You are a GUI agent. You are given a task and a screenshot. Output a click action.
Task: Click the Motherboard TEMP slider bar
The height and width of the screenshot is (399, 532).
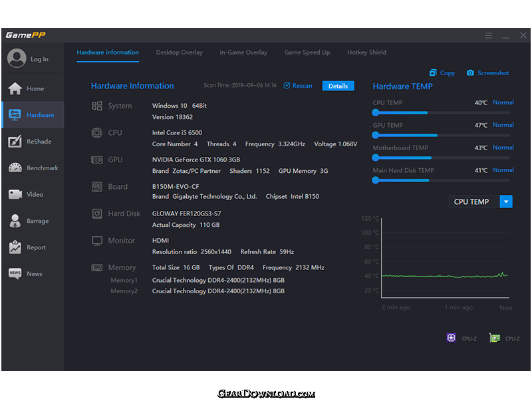441,158
